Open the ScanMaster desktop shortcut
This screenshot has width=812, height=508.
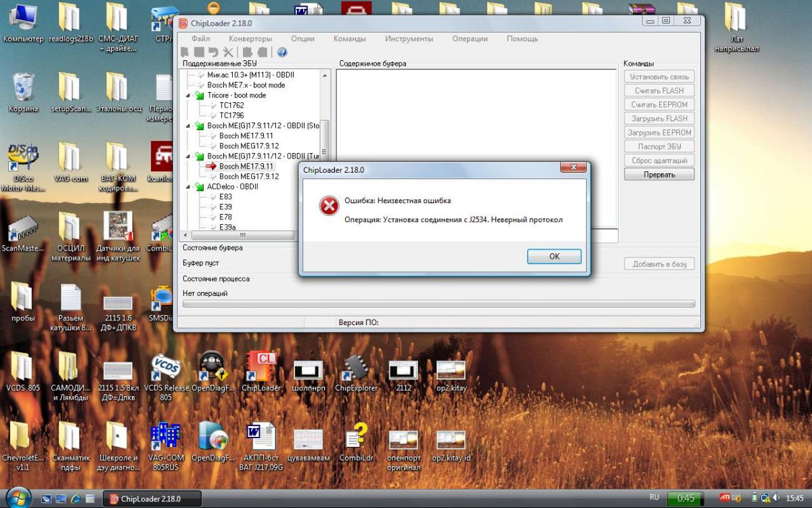[23, 234]
